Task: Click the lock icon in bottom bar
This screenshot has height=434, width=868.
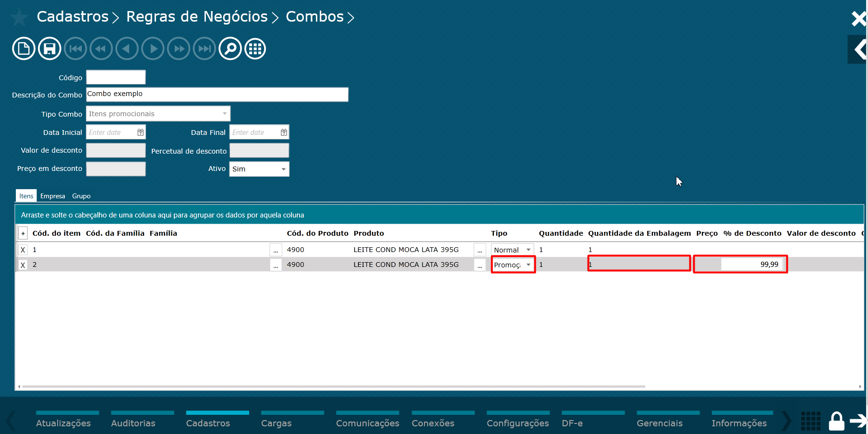Action: 836,421
